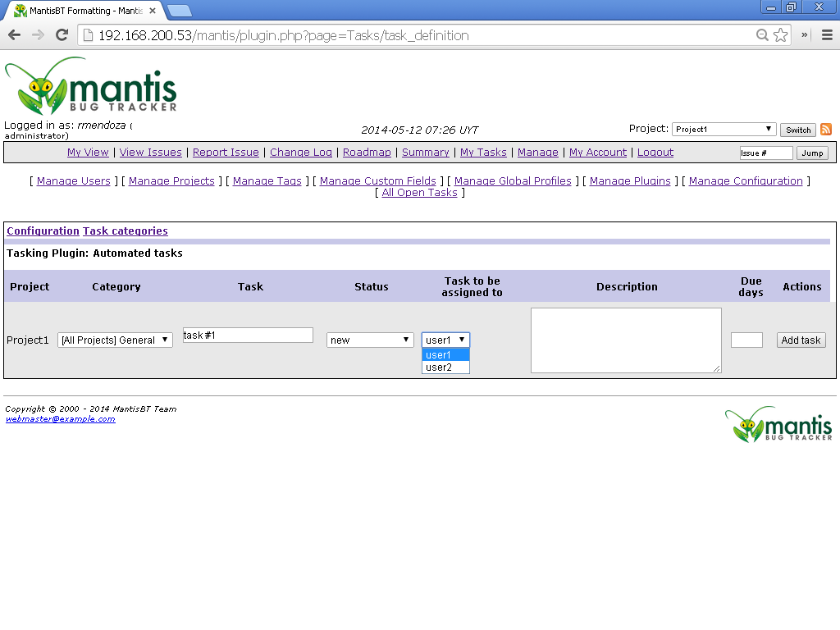Viewport: 840px width, 630px height.
Task: Click the zoom magnifier icon in address bar
Action: coord(763,35)
